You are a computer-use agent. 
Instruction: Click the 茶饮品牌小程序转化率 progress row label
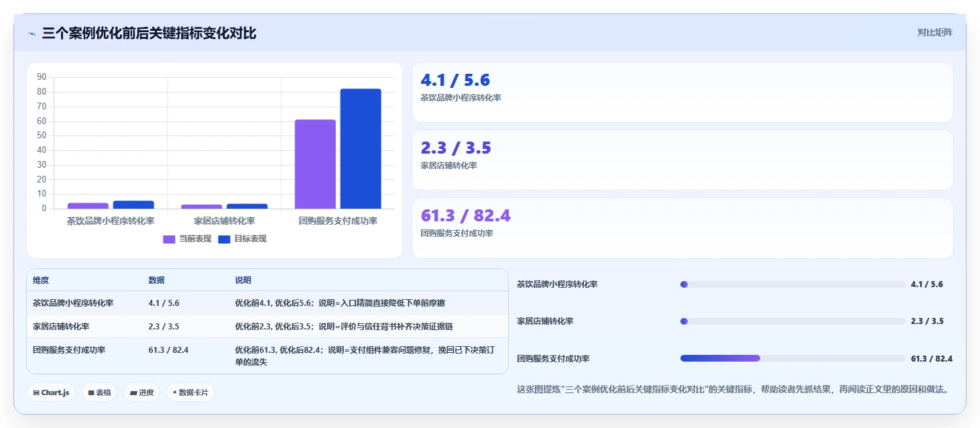click(557, 284)
